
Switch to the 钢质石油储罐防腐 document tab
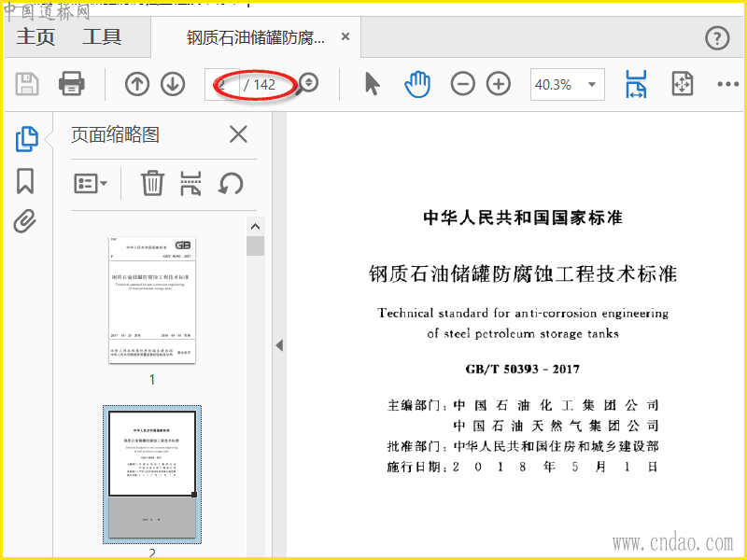[x=255, y=37]
